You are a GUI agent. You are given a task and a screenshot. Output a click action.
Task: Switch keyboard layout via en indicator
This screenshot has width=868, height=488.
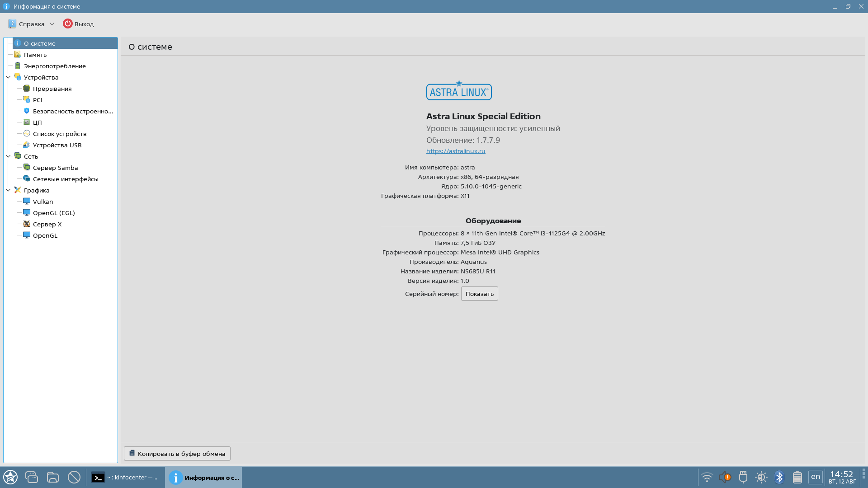815,477
